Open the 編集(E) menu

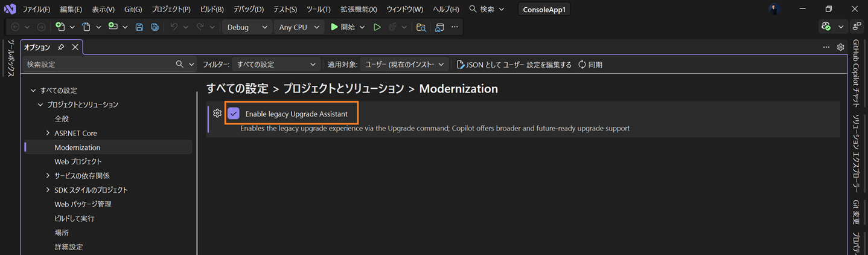coord(71,9)
